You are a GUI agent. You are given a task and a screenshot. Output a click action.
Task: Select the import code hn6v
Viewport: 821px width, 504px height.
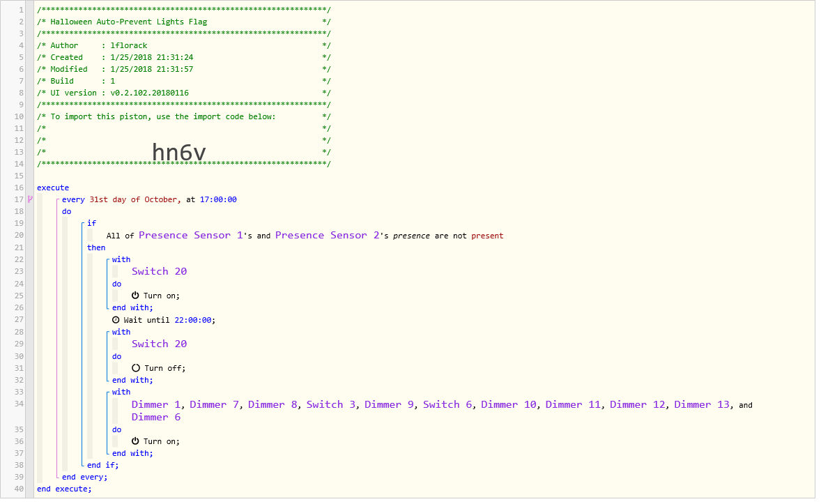point(179,153)
